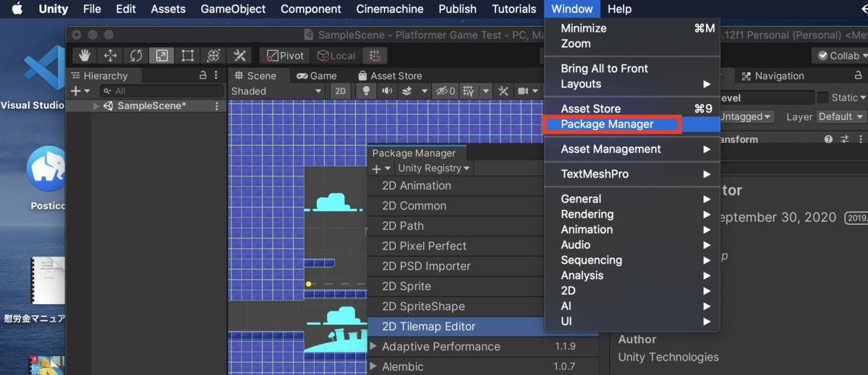Select the Scale tool
The image size is (868, 375).
161,56
